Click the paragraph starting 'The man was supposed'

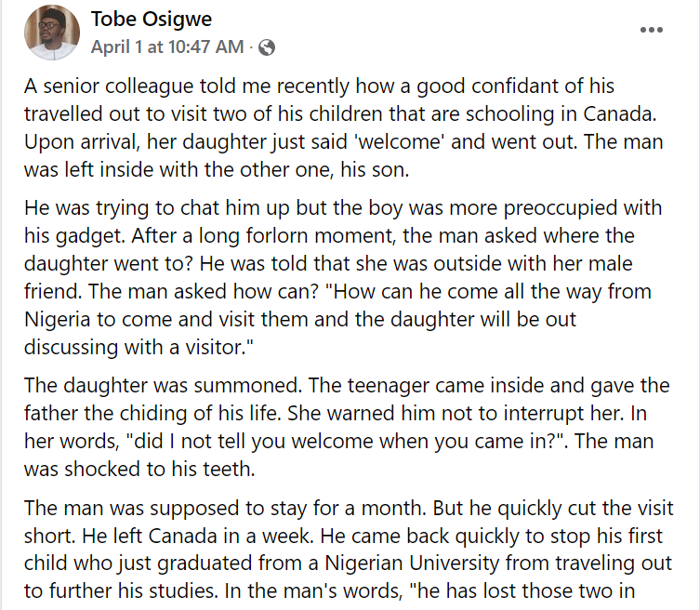click(x=349, y=550)
